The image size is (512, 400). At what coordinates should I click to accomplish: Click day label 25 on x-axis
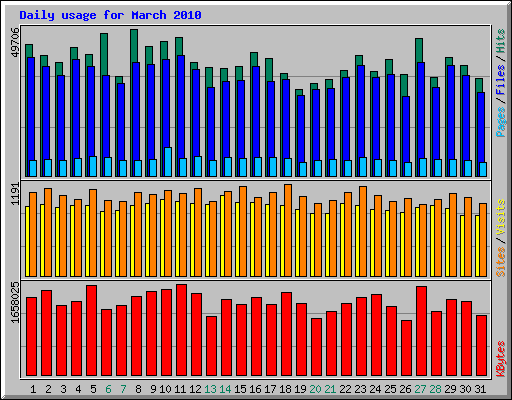390,389
